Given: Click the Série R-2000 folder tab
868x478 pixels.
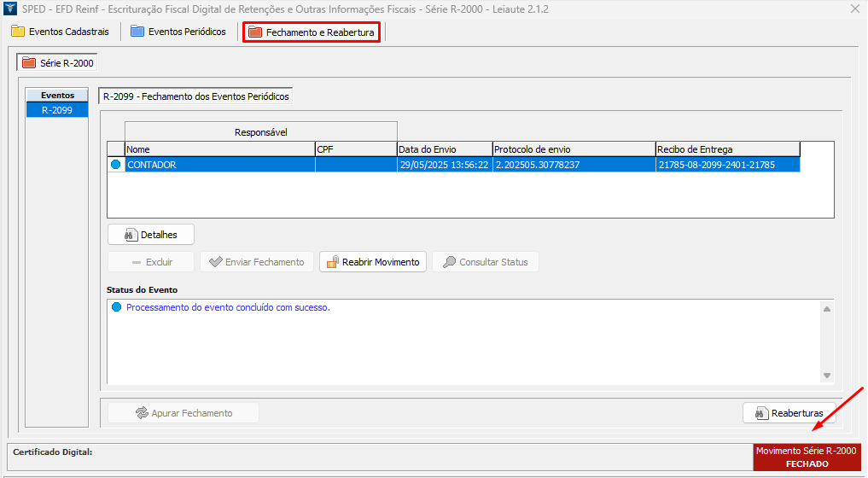Looking at the screenshot, I should pyautogui.click(x=58, y=63).
